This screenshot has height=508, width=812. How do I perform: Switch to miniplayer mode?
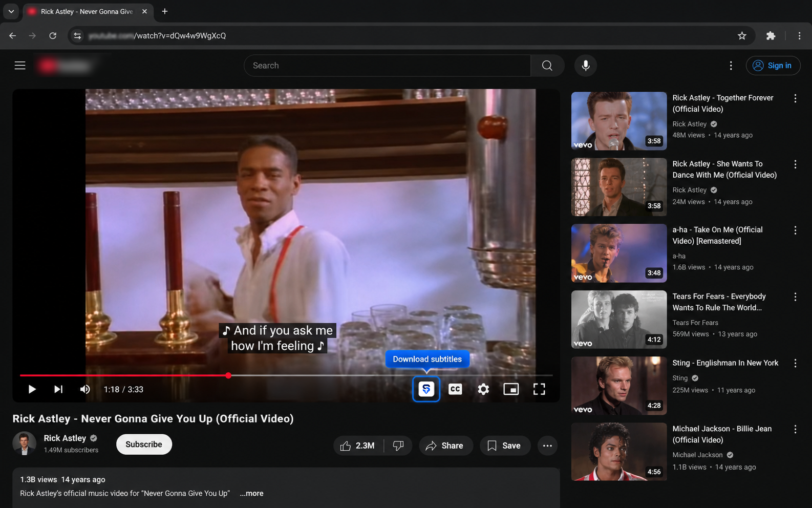tap(511, 389)
